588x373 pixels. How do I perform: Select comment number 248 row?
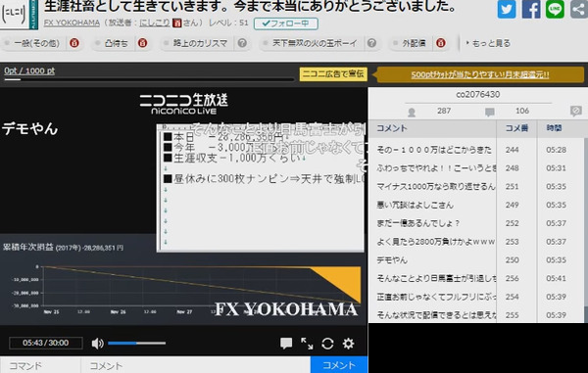click(476, 168)
